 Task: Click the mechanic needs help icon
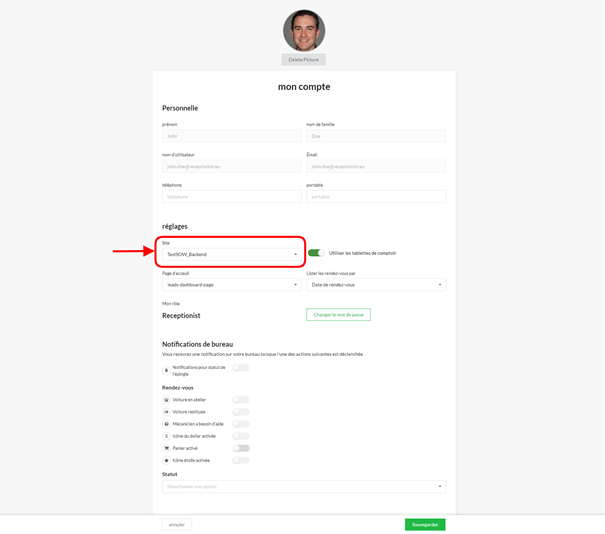click(x=166, y=424)
